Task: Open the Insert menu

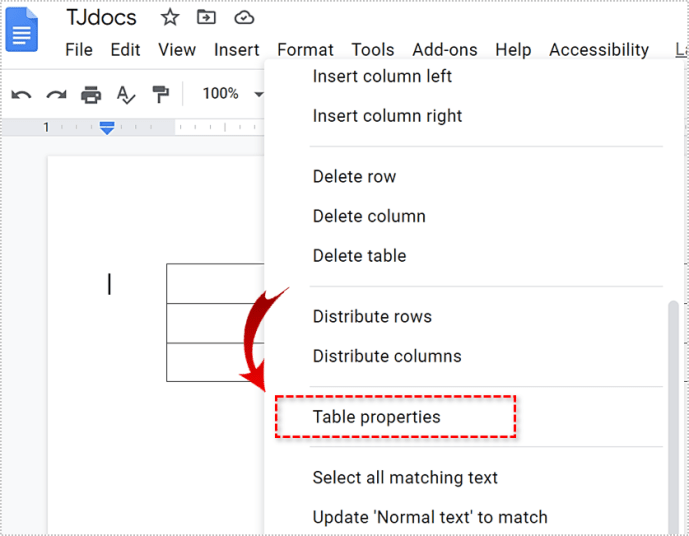Action: tap(236, 50)
